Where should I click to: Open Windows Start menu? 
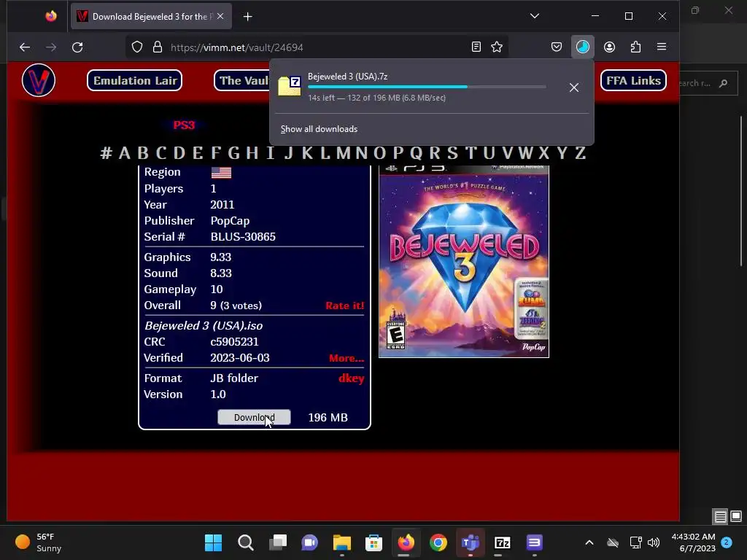click(214, 542)
